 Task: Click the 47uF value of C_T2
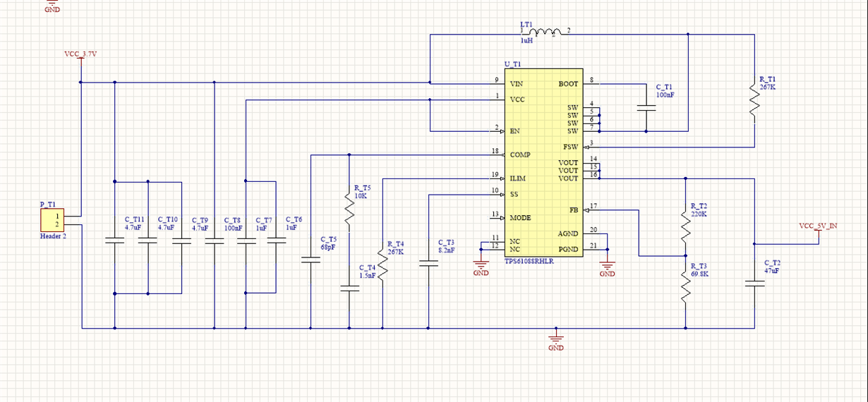click(x=771, y=270)
